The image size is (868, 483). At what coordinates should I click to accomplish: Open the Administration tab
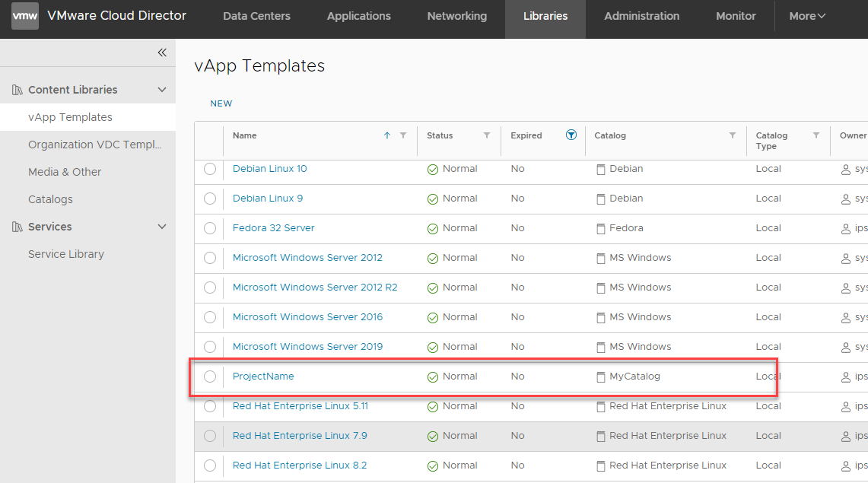(x=642, y=16)
